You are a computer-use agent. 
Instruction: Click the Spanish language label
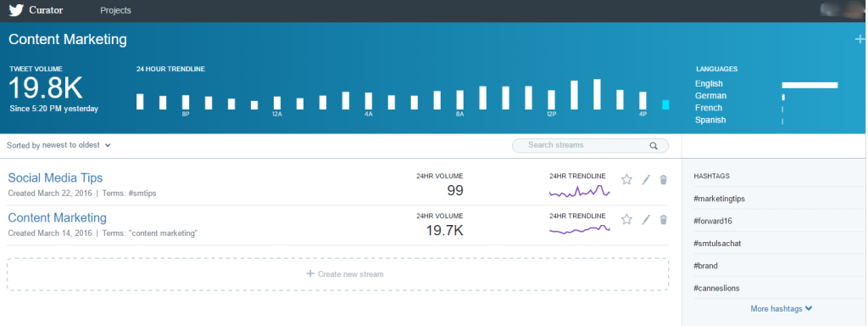click(x=710, y=120)
